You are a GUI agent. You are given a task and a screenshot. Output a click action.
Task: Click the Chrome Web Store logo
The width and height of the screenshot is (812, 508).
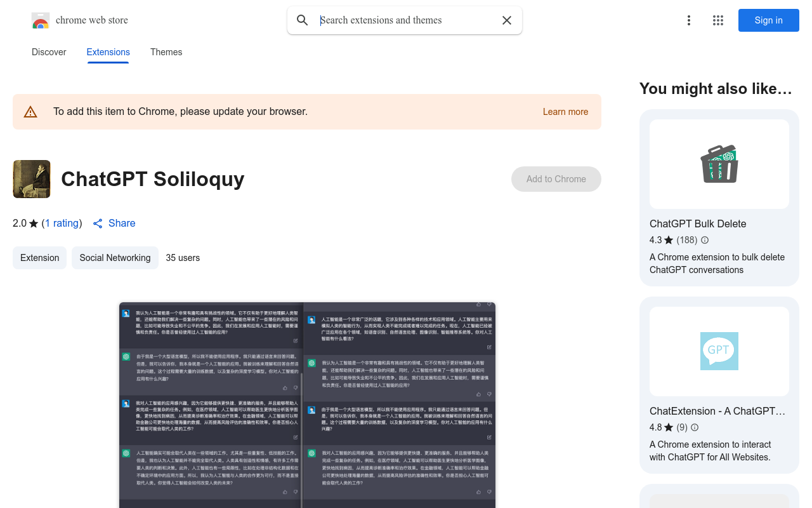click(41, 20)
